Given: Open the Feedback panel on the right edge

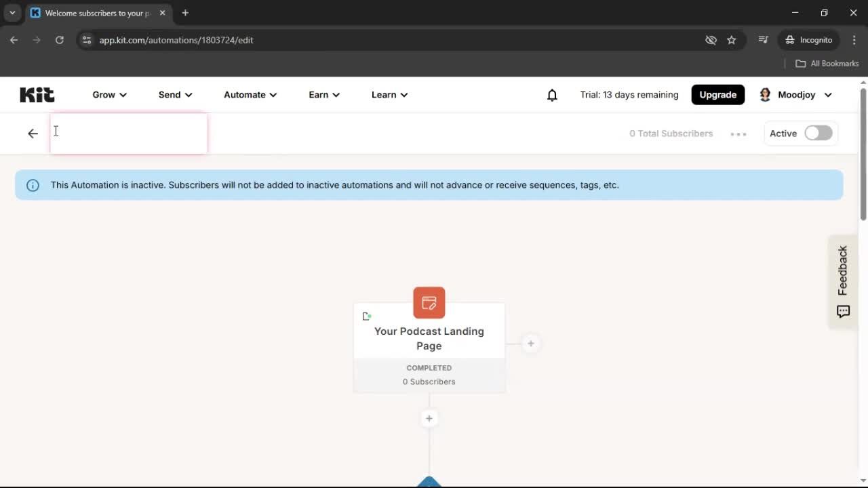Looking at the screenshot, I should point(842,281).
